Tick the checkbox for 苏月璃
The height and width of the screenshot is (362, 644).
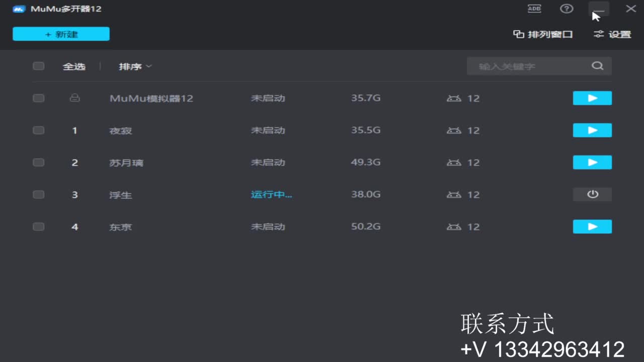(38, 162)
